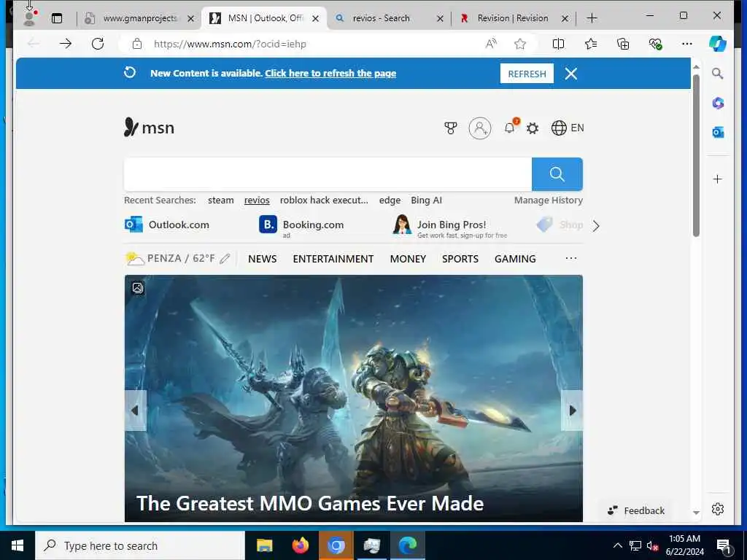Show next carousel slide
The image size is (747, 560).
click(x=572, y=411)
